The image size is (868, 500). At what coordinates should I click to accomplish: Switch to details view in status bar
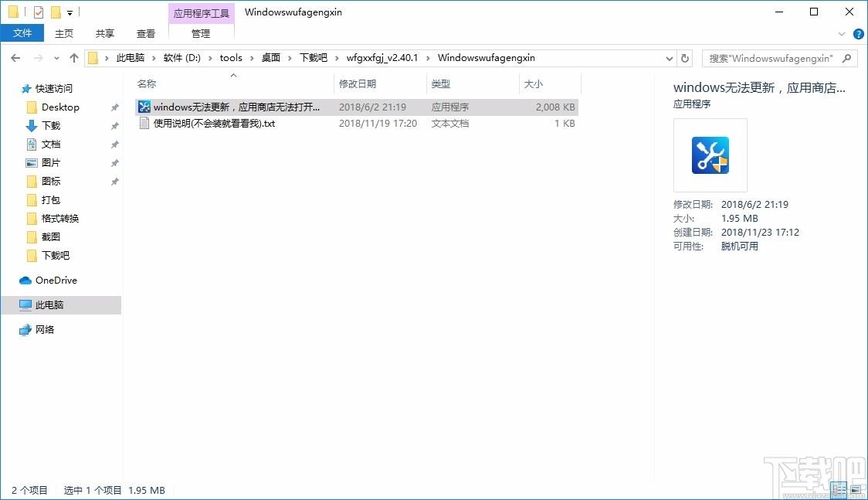pyautogui.click(x=839, y=489)
